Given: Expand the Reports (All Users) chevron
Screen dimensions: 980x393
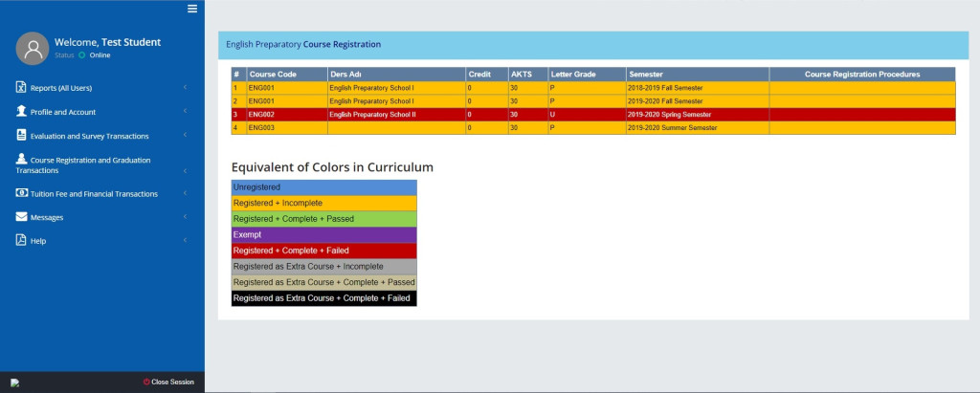Looking at the screenshot, I should pos(185,88).
